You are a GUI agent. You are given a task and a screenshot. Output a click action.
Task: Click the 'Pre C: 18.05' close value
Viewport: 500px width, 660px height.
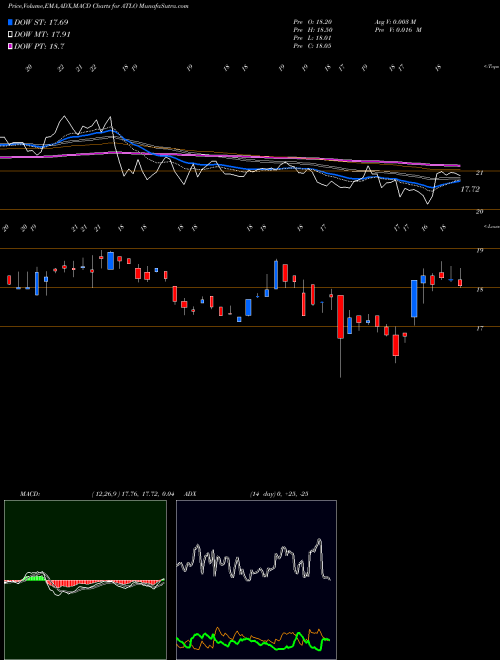coord(313,46)
